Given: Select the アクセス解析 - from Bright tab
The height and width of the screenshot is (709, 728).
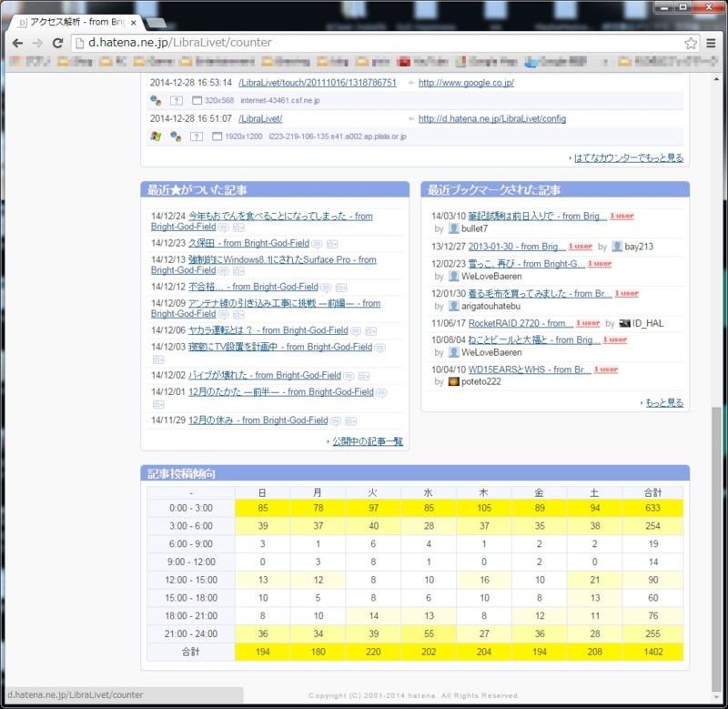Looking at the screenshot, I should coord(77,22).
